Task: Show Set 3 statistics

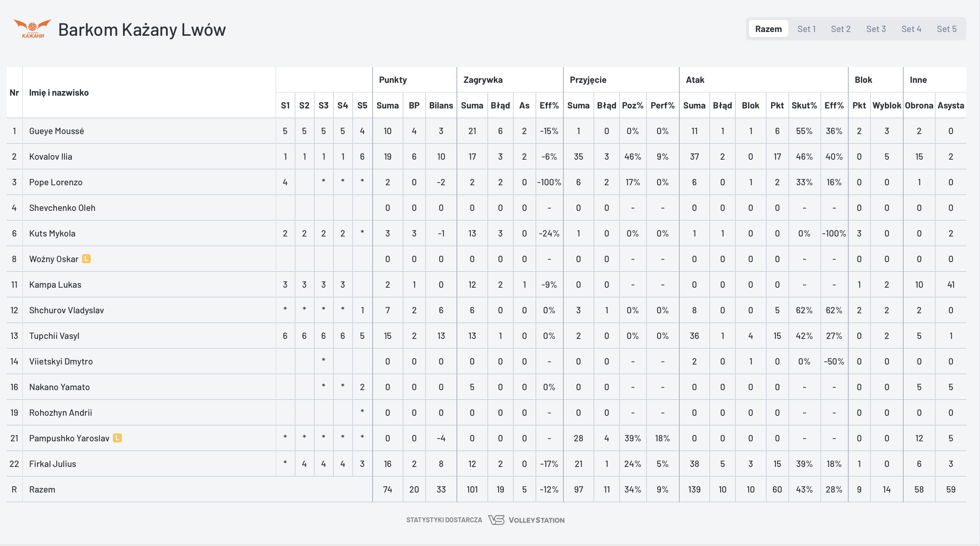Action: (x=876, y=29)
